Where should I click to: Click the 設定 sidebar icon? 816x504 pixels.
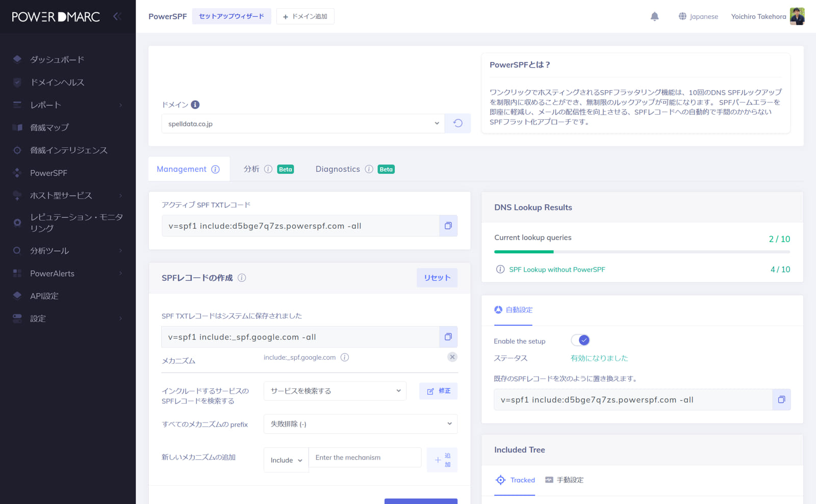[x=17, y=318]
